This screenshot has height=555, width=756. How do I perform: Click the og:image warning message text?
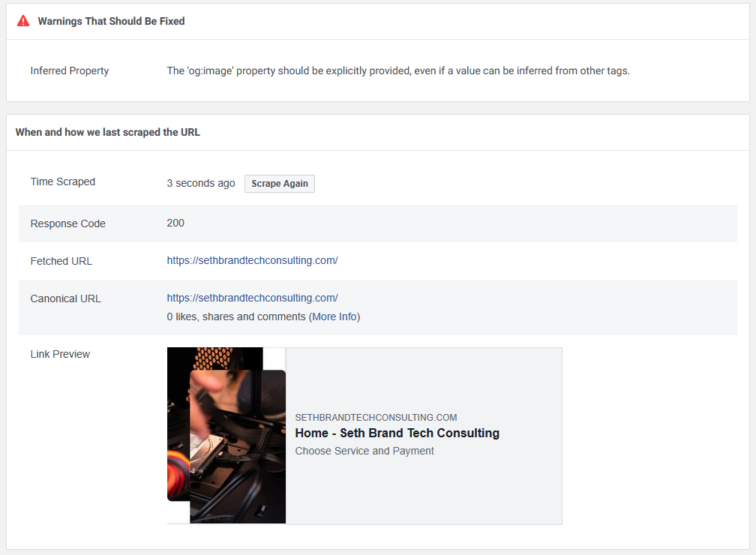tap(398, 71)
